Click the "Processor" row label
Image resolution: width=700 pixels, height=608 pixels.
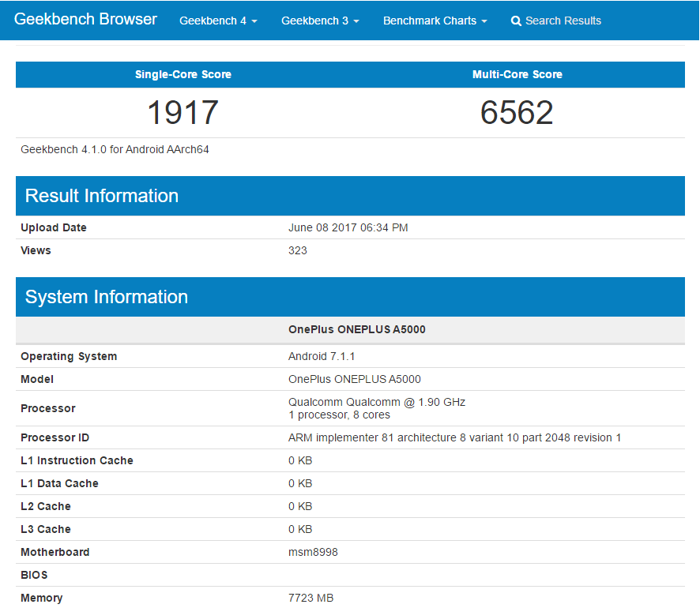pyautogui.click(x=48, y=408)
